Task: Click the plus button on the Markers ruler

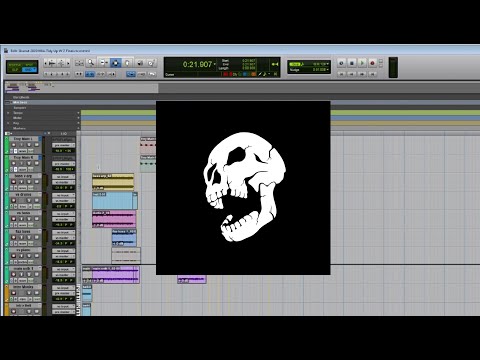Action: pos(78,128)
